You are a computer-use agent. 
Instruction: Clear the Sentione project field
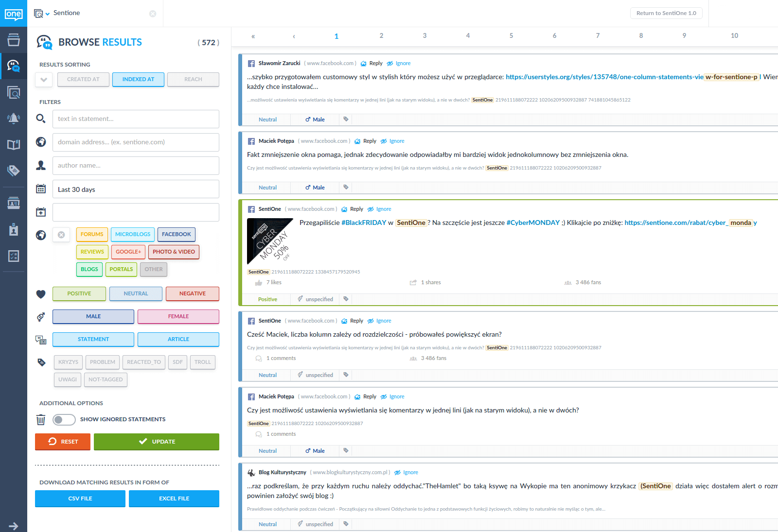(153, 14)
